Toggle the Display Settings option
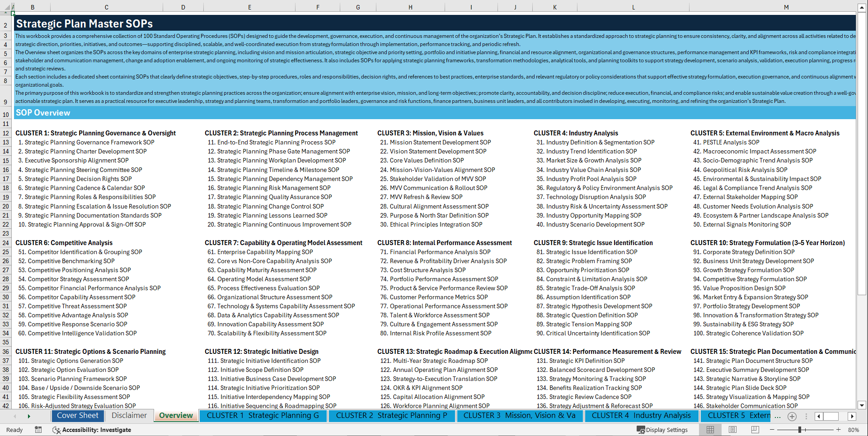 point(662,430)
